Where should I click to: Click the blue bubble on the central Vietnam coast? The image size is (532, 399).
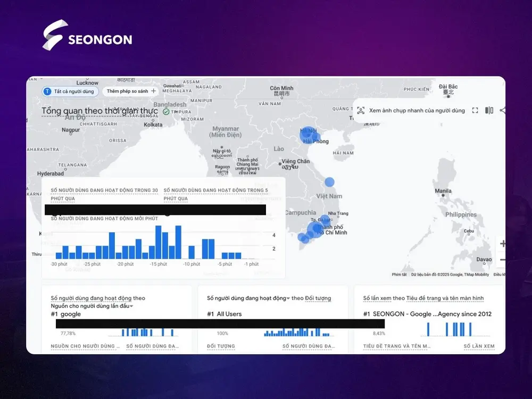coord(329,182)
